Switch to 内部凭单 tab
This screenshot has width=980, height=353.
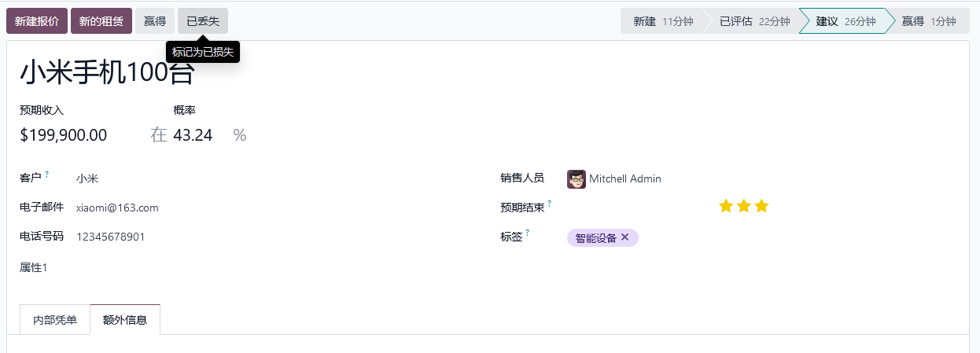click(55, 320)
